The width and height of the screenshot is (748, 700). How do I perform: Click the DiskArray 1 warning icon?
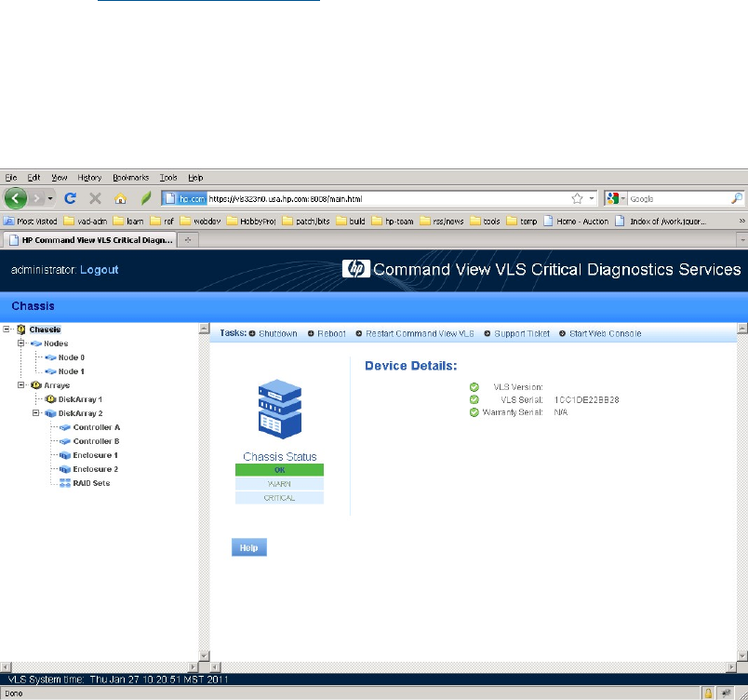point(50,399)
